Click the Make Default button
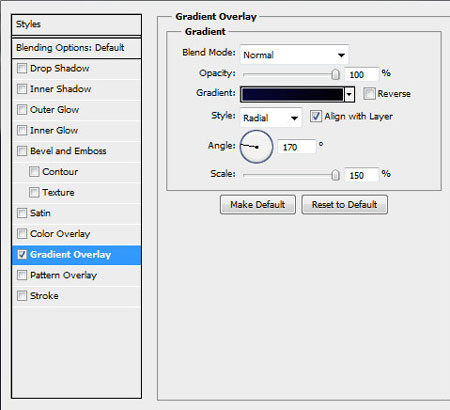The width and height of the screenshot is (450, 410). 258,204
